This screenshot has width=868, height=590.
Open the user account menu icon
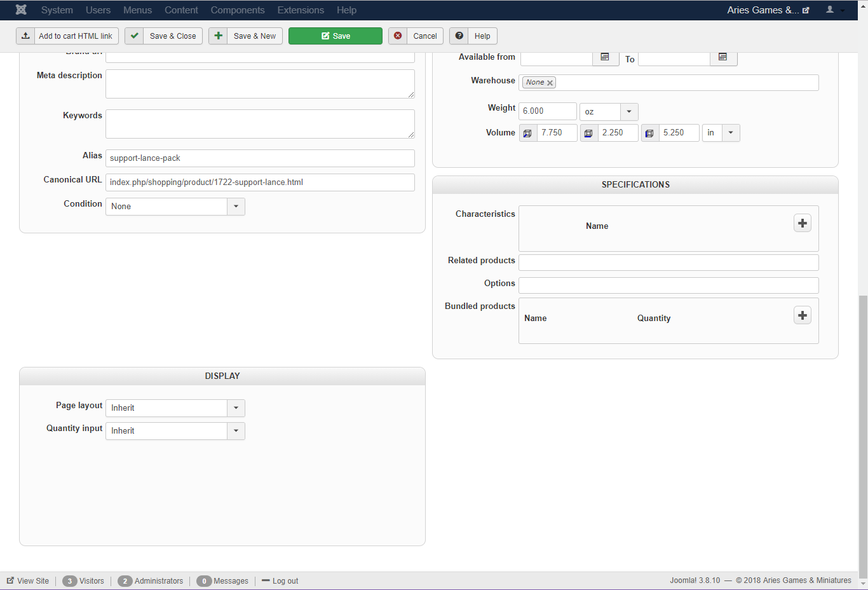(830, 10)
